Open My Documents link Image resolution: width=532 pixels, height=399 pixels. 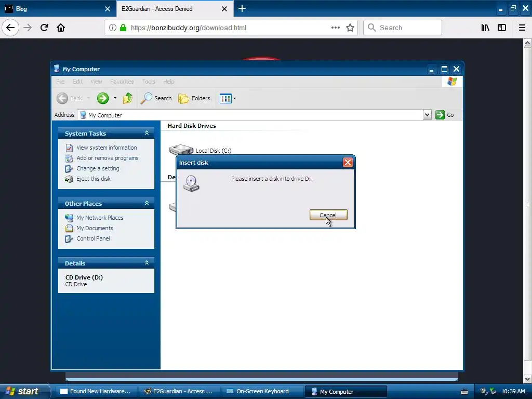95,228
